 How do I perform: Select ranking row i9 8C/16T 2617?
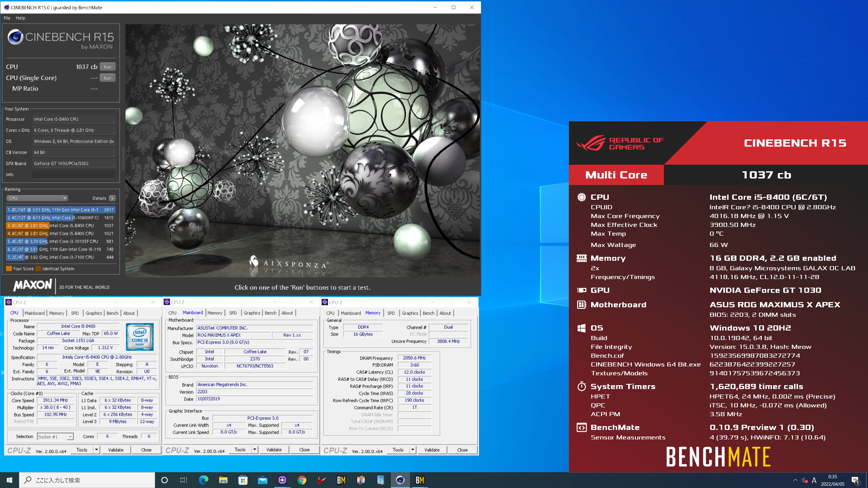(x=61, y=209)
